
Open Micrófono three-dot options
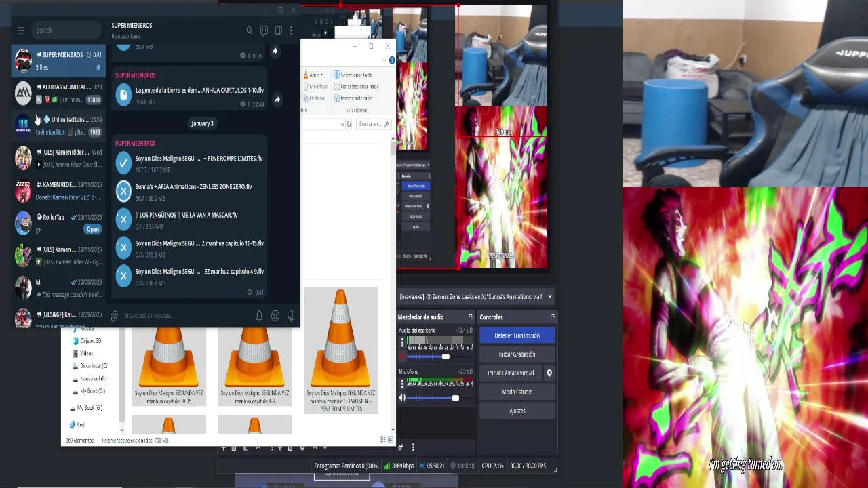pos(401,384)
